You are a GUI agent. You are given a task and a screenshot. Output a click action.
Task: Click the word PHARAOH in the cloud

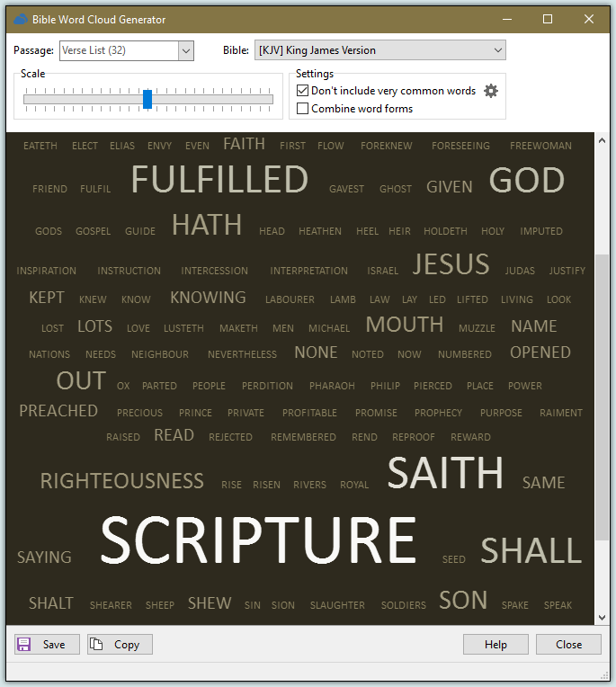(x=332, y=386)
